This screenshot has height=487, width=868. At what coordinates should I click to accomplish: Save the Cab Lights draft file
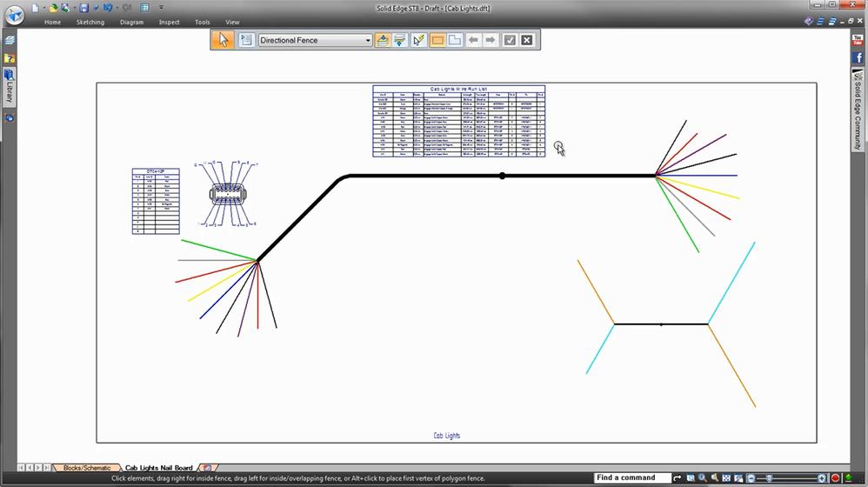coord(83,8)
